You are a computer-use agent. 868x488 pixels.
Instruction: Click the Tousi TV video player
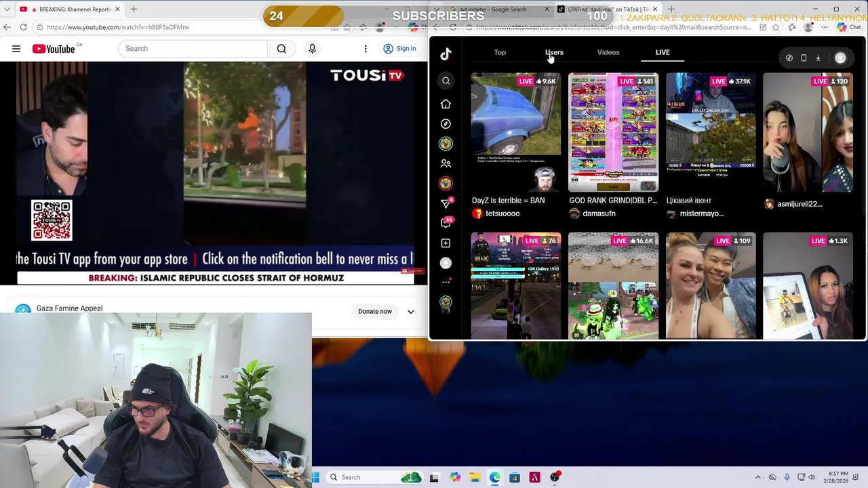214,173
